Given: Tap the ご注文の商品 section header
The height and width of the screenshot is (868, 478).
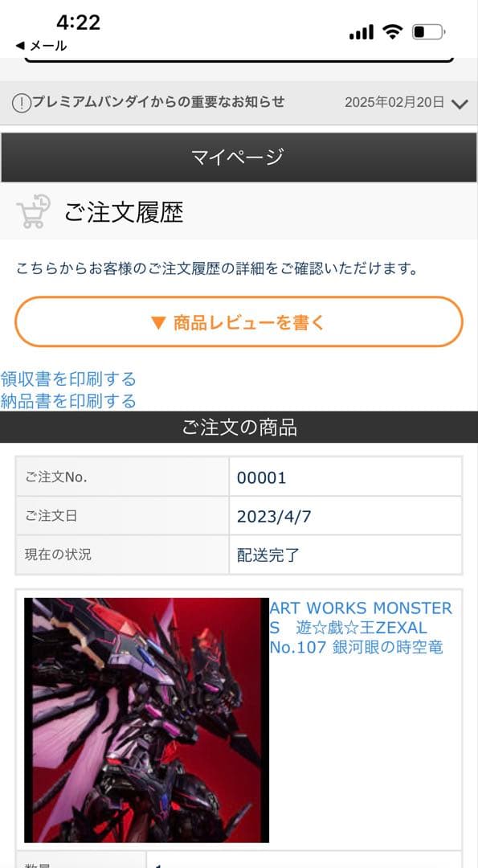Looking at the screenshot, I should [239, 428].
